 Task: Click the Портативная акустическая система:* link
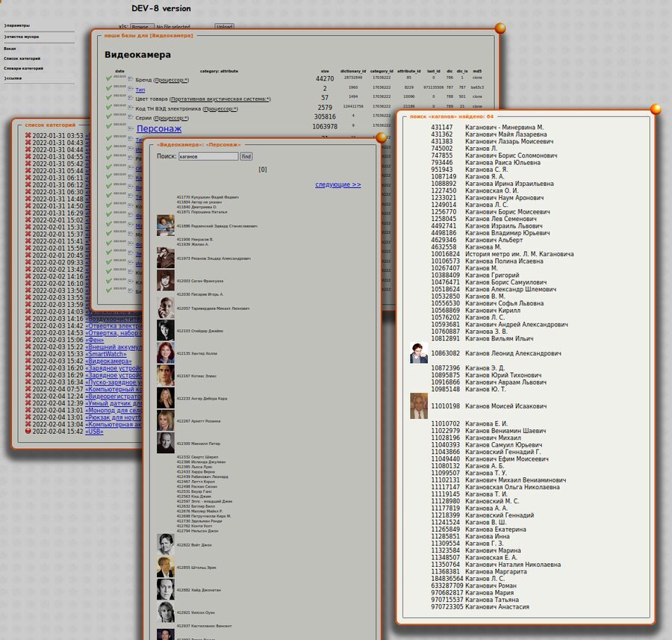pos(220,99)
